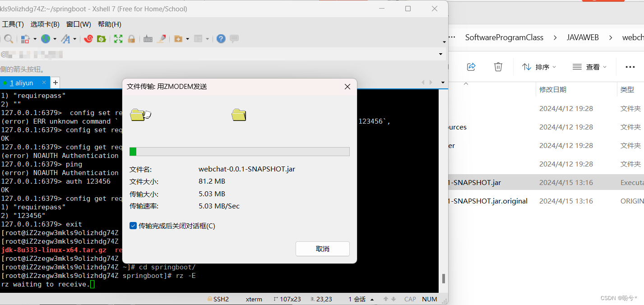
Task: Open the dropdown beside the new folder icon
Action: tap(187, 39)
